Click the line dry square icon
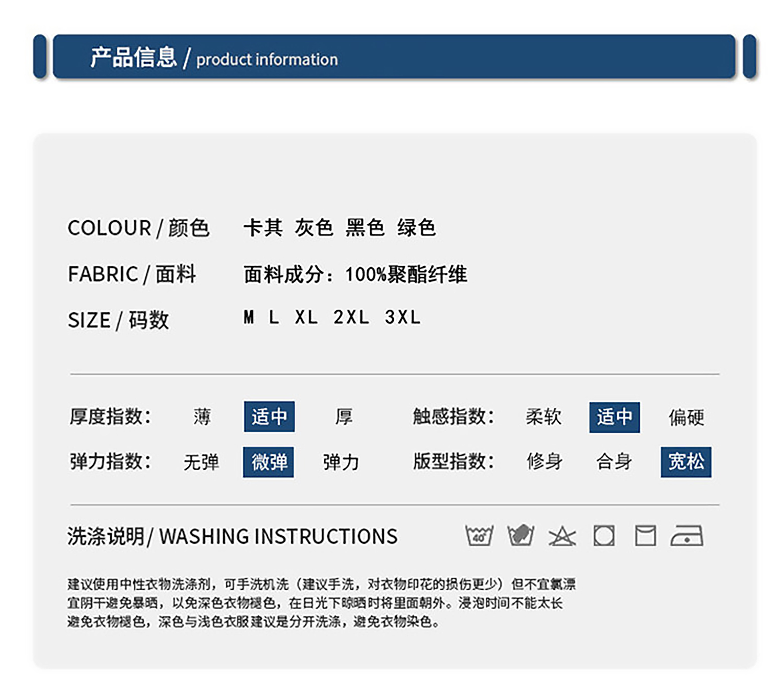The image size is (784, 699). coord(645,535)
